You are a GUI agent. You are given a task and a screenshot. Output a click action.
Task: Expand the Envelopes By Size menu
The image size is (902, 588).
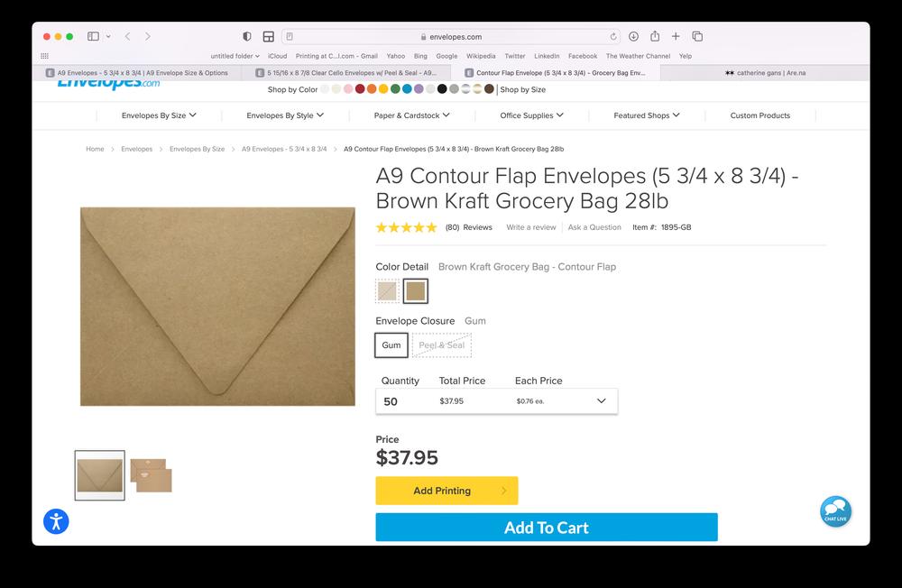[x=159, y=115]
